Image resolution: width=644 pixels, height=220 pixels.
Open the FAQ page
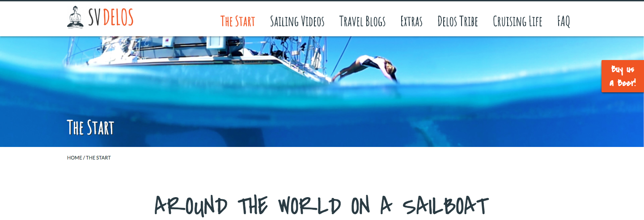563,21
